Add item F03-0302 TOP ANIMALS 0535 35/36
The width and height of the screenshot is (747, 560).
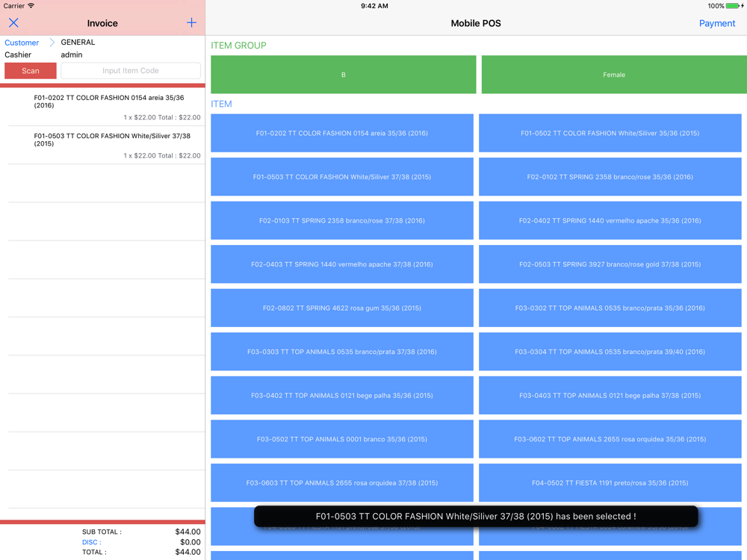click(x=610, y=308)
